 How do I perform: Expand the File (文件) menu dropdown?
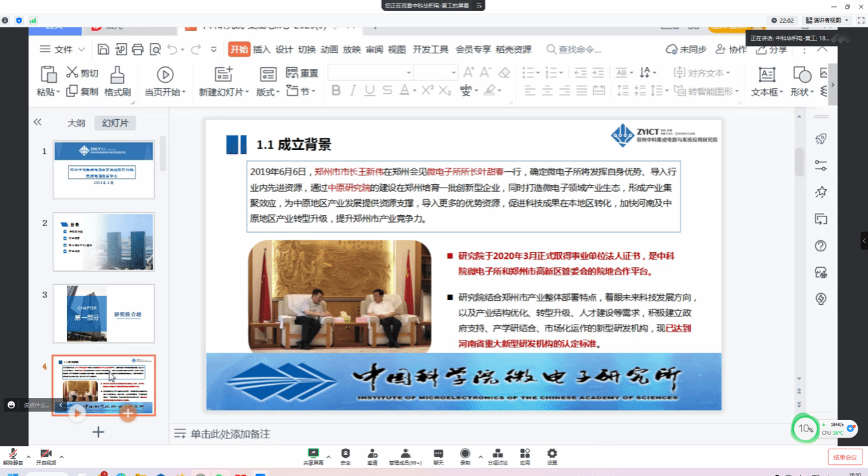click(63, 49)
